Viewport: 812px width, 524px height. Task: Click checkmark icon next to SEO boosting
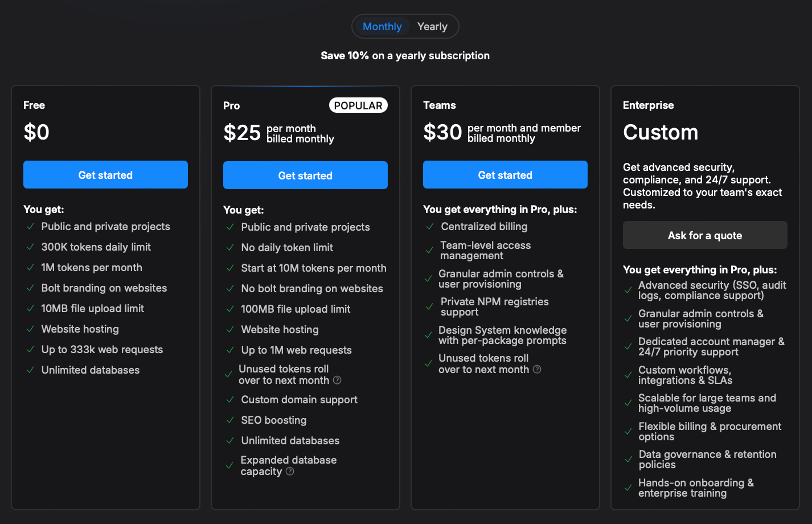coord(230,420)
